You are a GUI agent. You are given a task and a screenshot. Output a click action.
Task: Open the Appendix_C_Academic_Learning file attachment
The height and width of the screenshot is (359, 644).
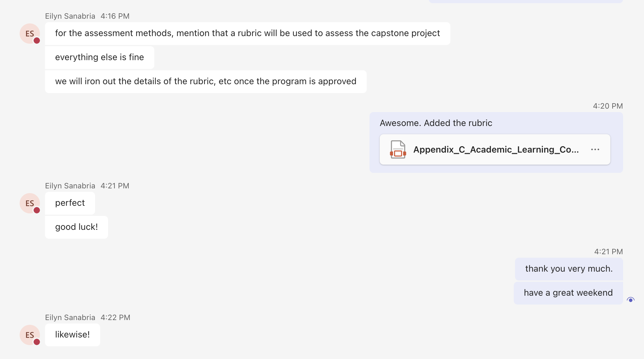tap(496, 149)
